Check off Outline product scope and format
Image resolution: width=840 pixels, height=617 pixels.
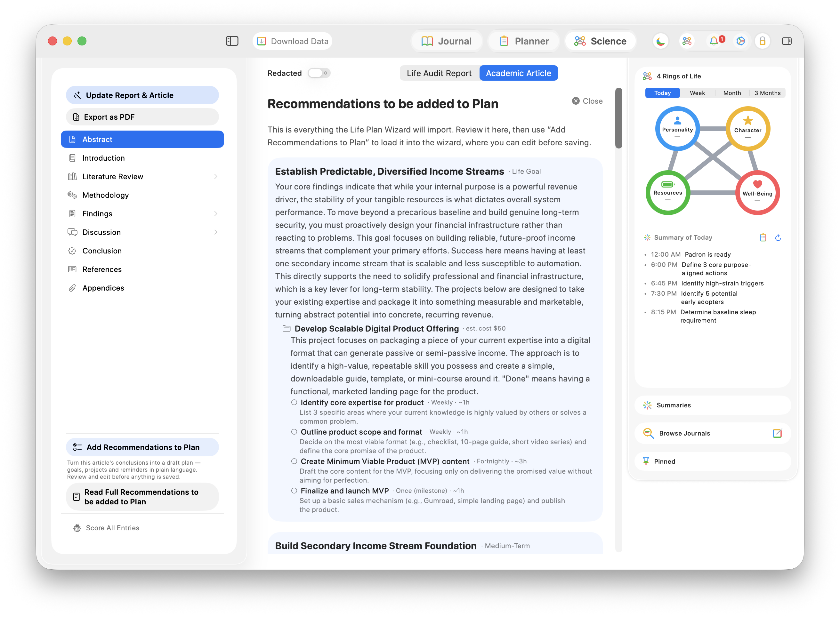pyautogui.click(x=294, y=432)
